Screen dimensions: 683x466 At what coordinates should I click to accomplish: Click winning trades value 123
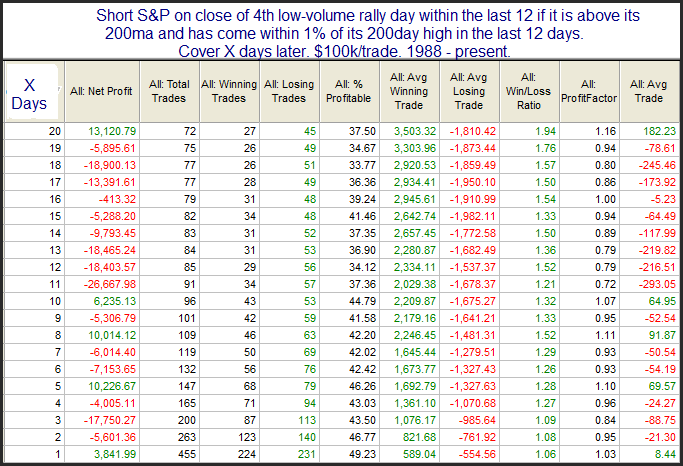pos(247,437)
